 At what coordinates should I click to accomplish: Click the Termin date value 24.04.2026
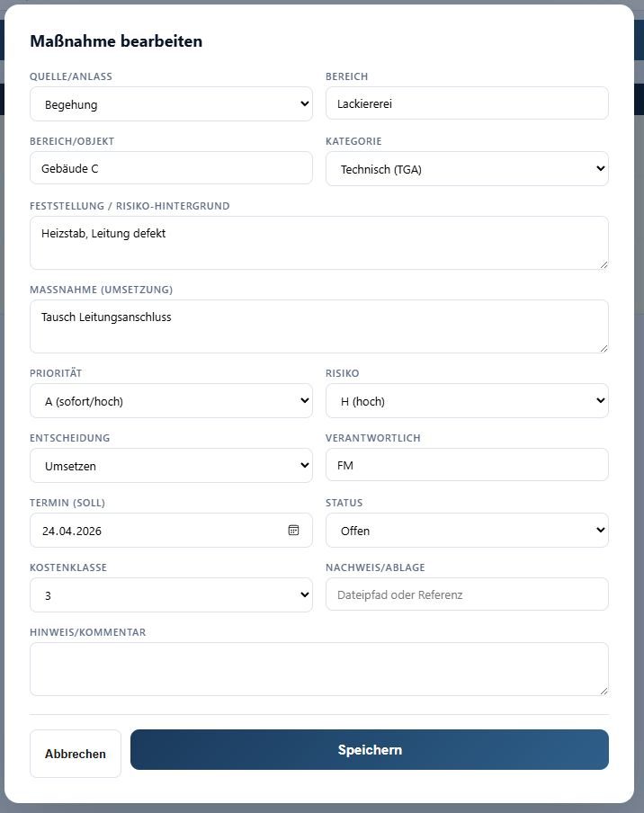coord(72,531)
